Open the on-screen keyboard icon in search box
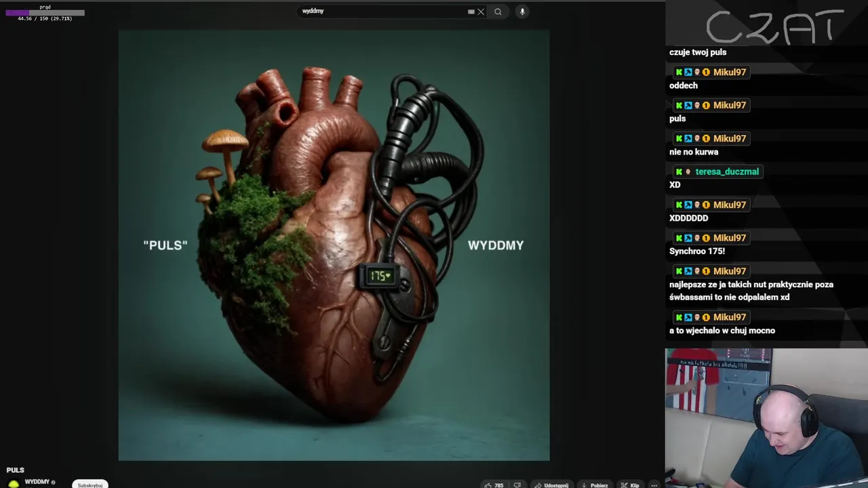The image size is (868, 488). point(471,12)
